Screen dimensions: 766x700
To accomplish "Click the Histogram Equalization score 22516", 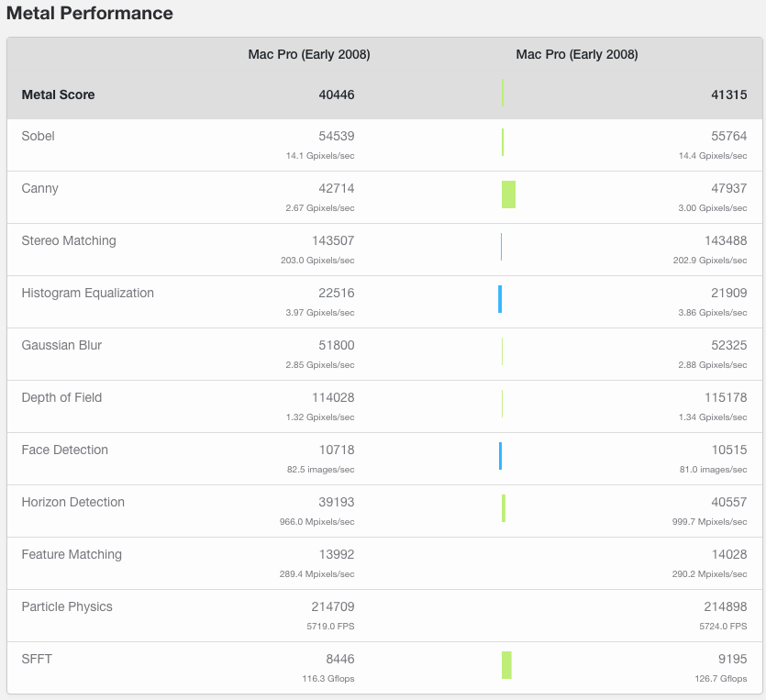I will coord(337,293).
